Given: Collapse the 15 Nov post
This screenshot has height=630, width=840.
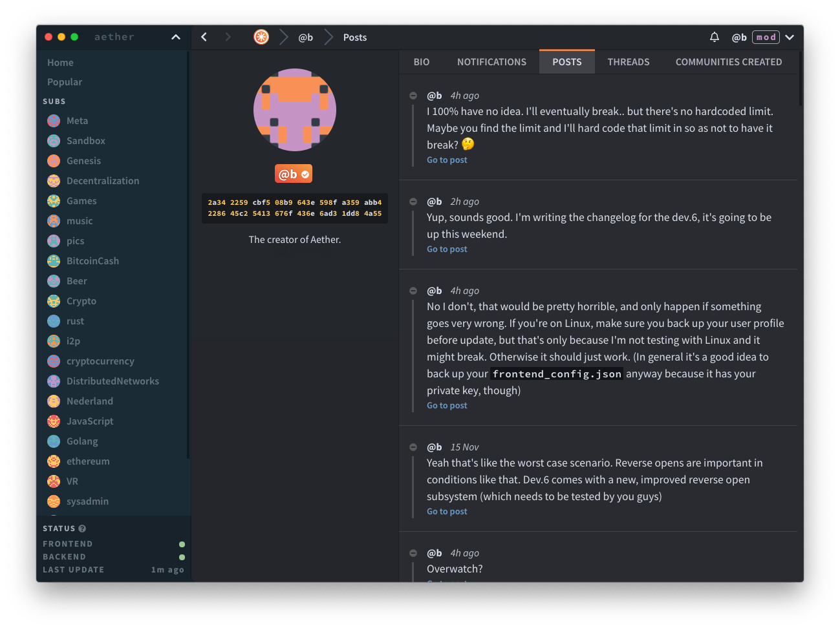Looking at the screenshot, I should (x=413, y=447).
